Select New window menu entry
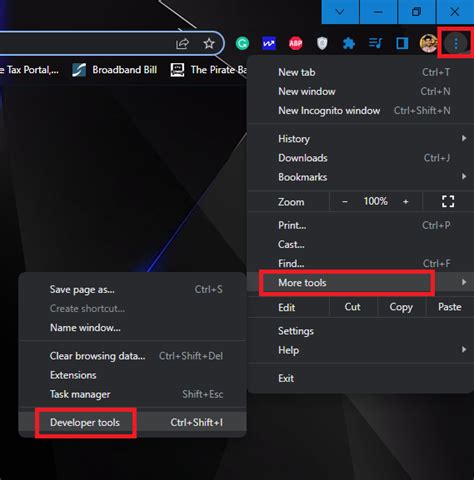 pos(361,91)
